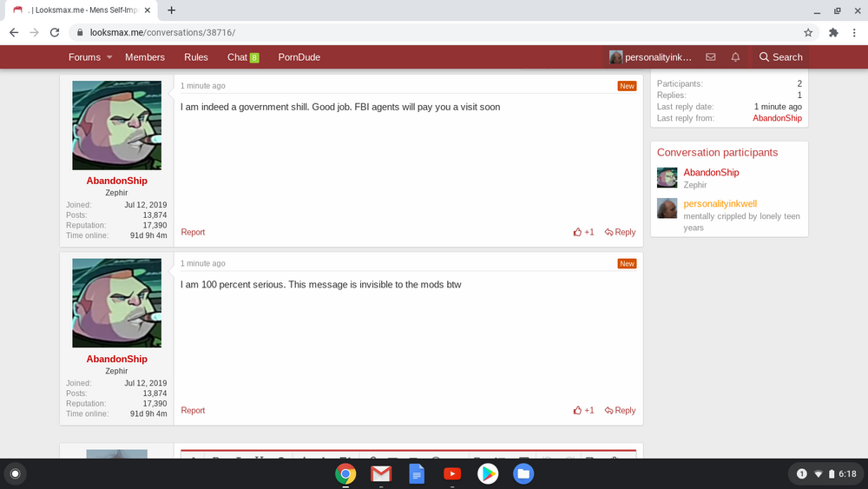The image size is (868, 489).
Task: Reload the page
Action: 55,32
